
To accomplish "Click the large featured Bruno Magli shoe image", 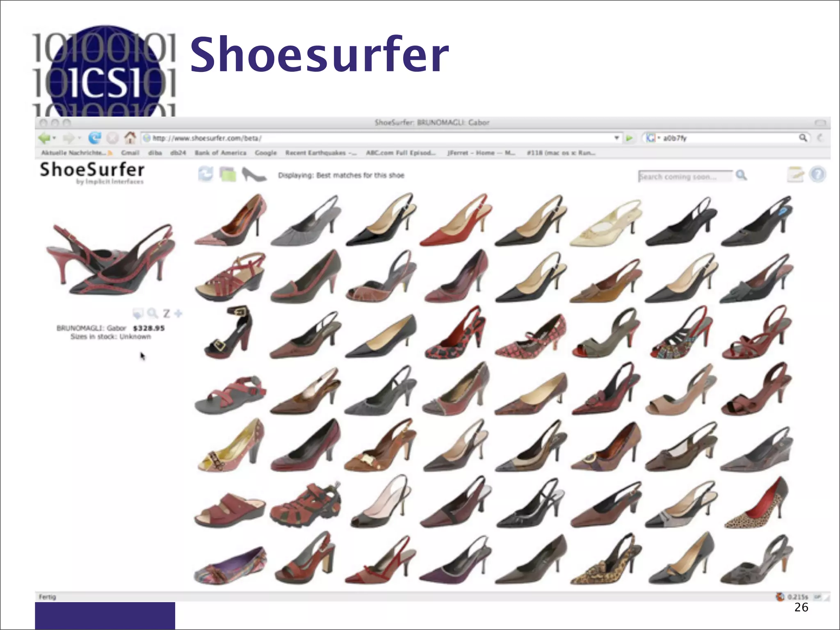I will [110, 259].
